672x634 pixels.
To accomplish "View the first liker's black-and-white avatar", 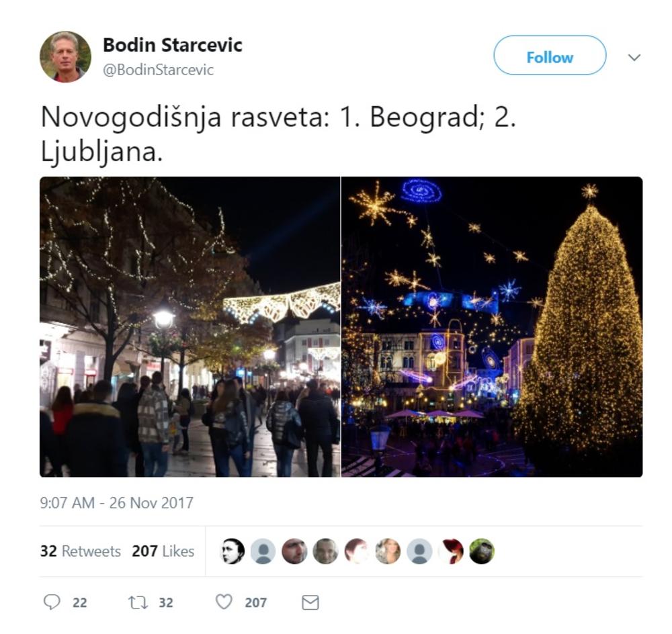I will [232, 551].
